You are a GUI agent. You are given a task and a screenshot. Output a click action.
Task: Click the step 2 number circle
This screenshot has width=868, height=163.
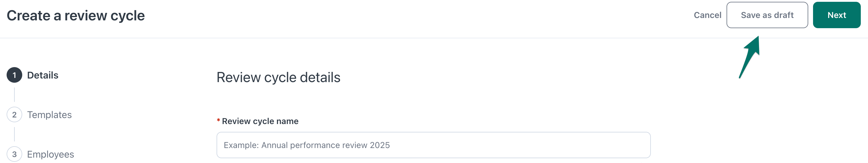pos(14,115)
